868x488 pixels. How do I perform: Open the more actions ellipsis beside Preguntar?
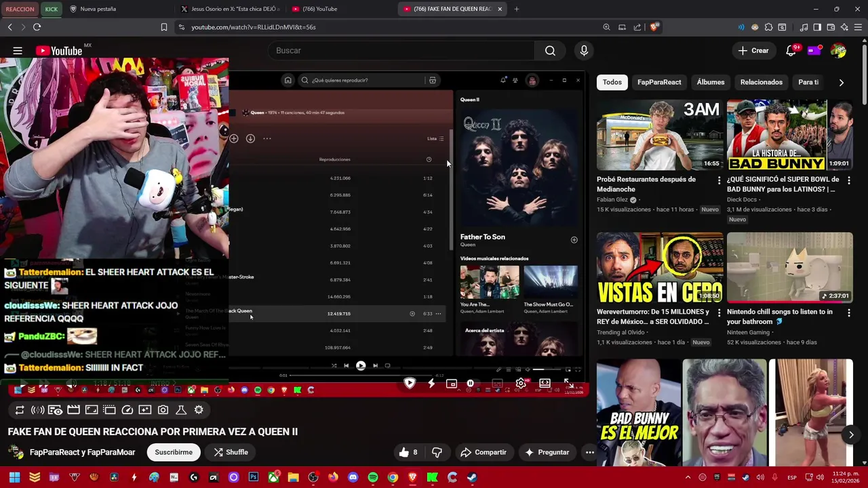pos(589,452)
